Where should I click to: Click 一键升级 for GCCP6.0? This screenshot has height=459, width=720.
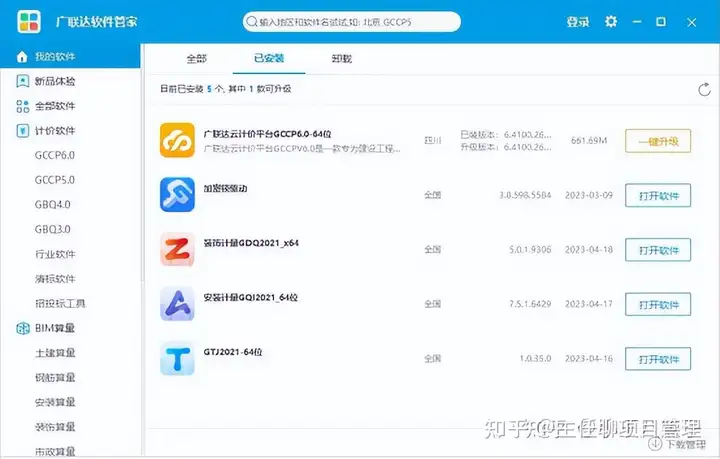[x=658, y=141]
